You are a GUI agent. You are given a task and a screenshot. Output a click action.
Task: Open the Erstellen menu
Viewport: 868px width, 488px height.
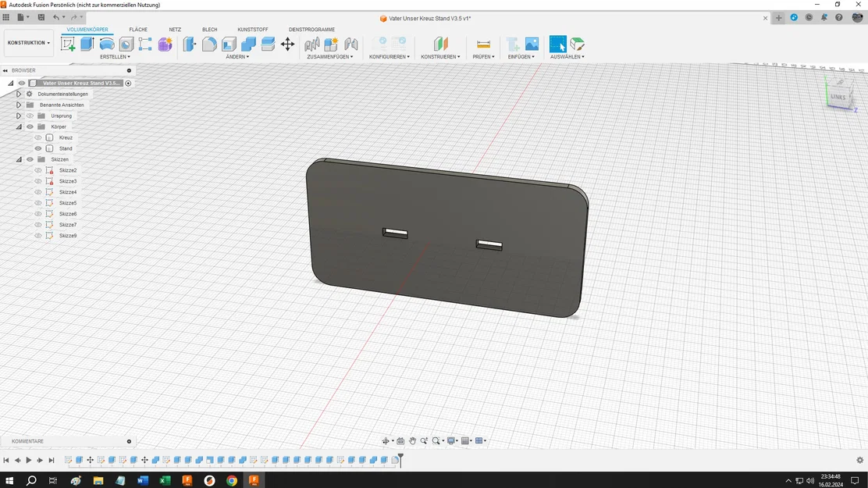(115, 57)
